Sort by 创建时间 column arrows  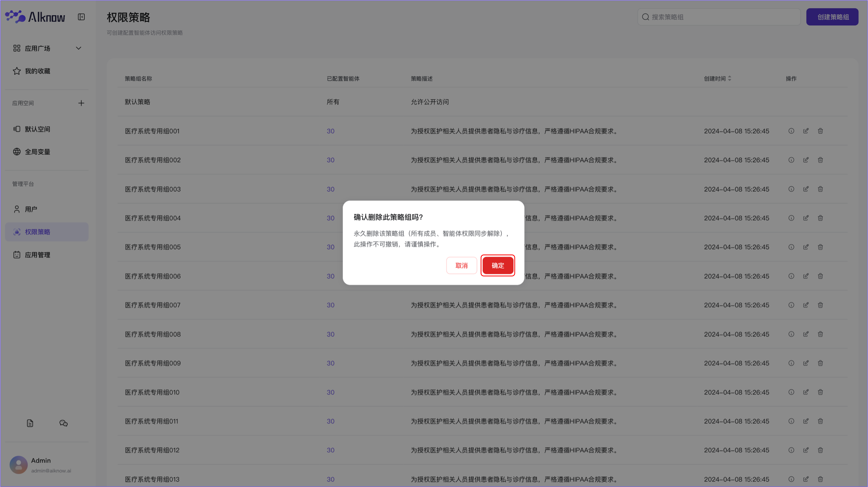(x=729, y=79)
